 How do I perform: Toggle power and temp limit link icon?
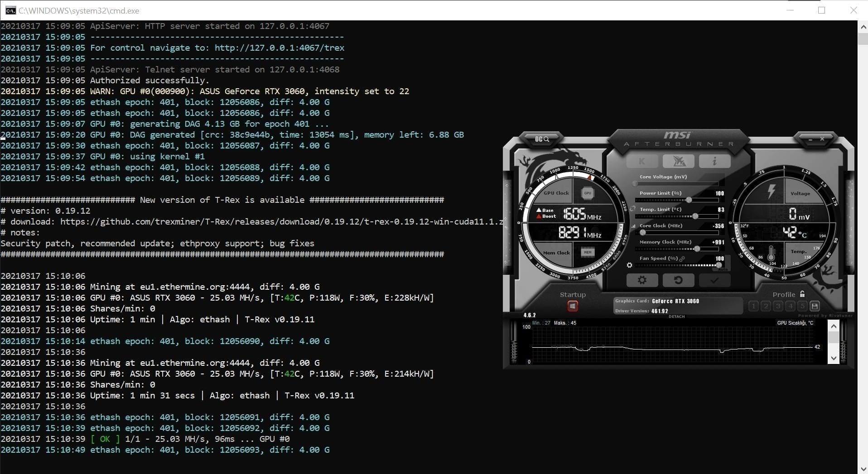(x=633, y=209)
